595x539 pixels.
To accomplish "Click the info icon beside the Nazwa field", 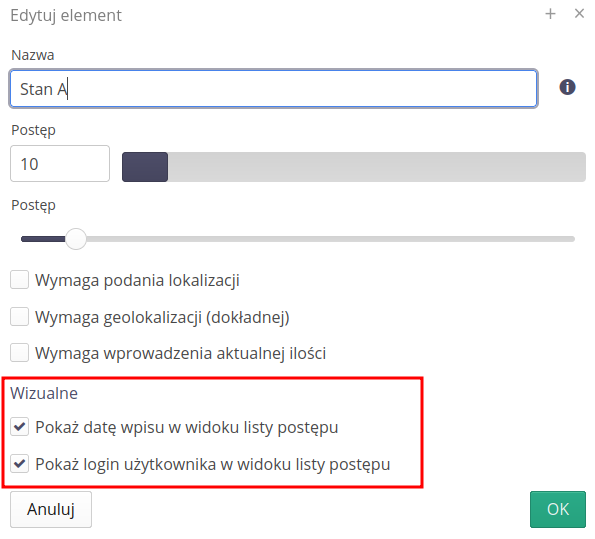I will tap(567, 87).
